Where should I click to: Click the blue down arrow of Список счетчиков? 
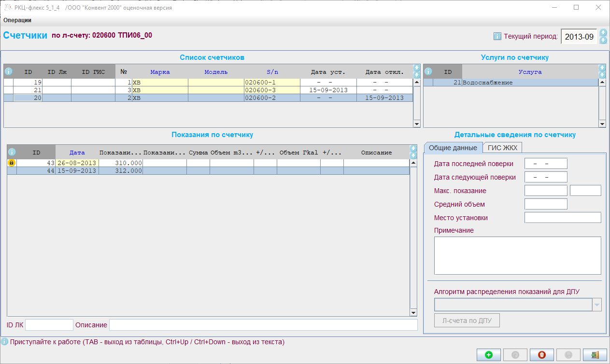pyautogui.click(x=417, y=75)
